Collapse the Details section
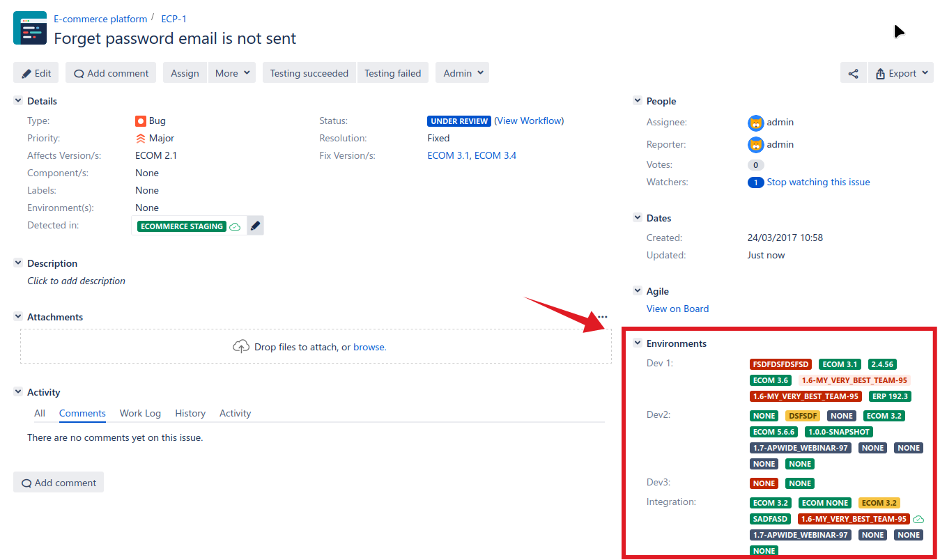This screenshot has width=940, height=560. click(18, 101)
